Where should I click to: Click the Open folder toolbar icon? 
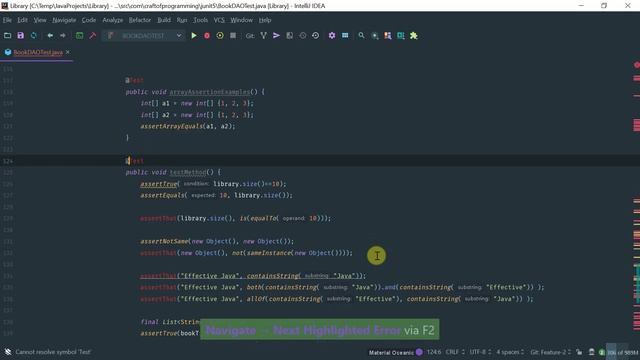[7, 36]
